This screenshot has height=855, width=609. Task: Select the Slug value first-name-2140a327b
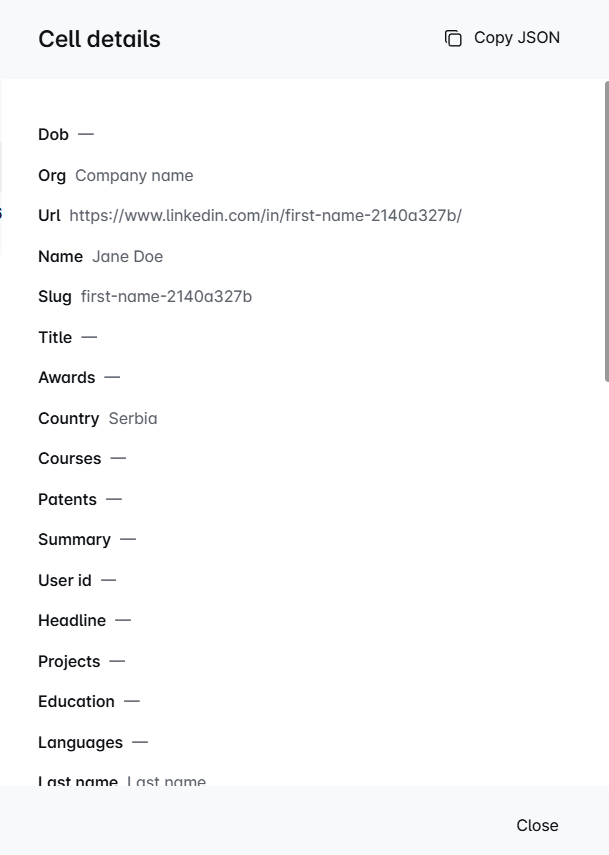click(166, 297)
